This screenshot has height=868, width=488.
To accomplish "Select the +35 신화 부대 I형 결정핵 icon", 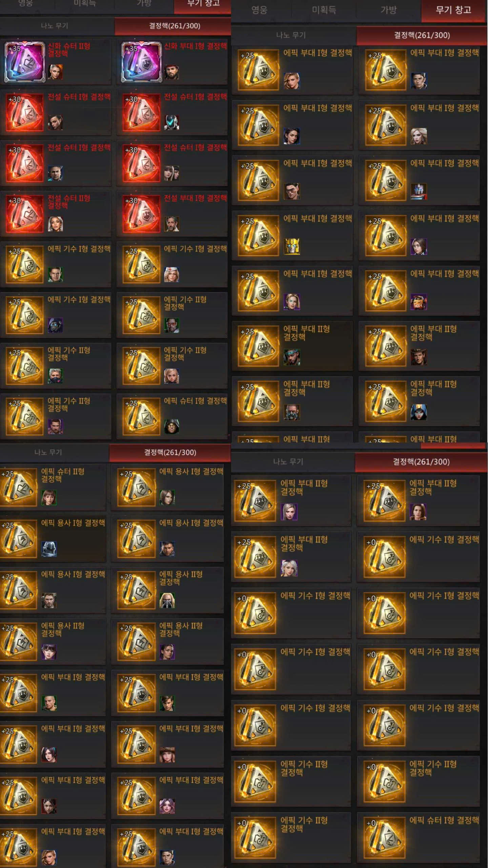I will coord(141,62).
